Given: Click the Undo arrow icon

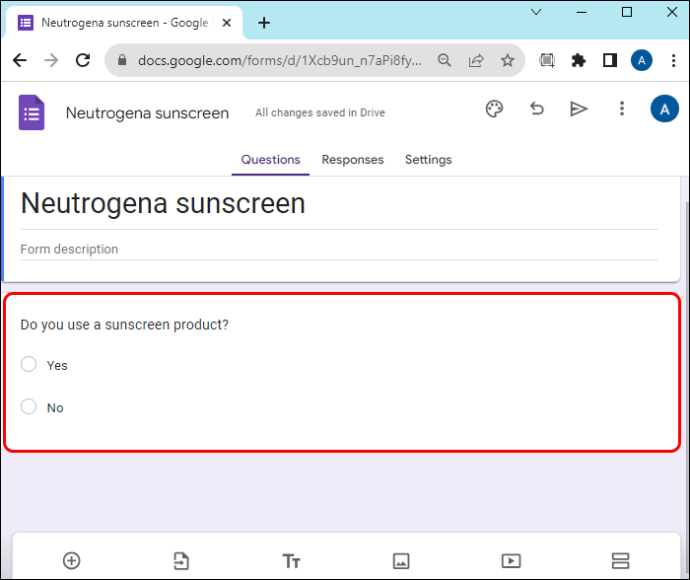Looking at the screenshot, I should coord(536,109).
